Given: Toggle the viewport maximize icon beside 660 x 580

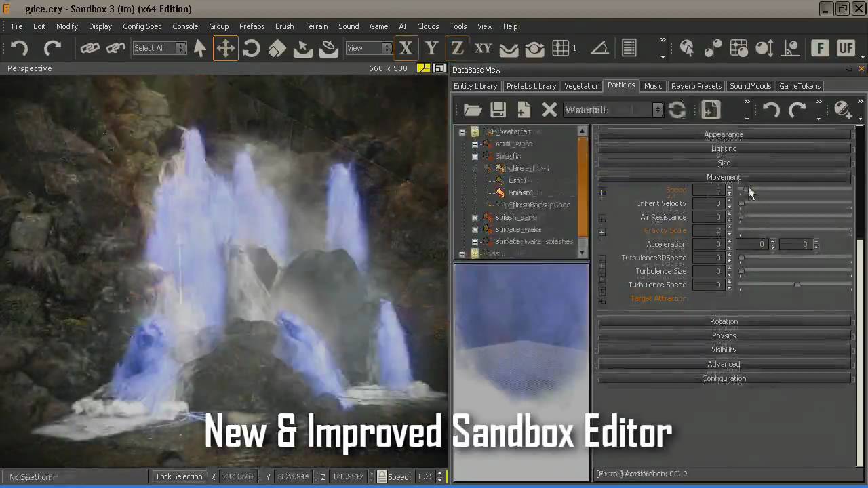Looking at the screenshot, I should coord(439,68).
